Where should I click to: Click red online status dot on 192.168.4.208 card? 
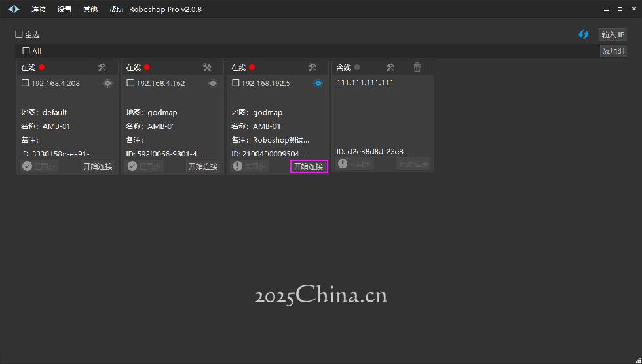[42, 67]
